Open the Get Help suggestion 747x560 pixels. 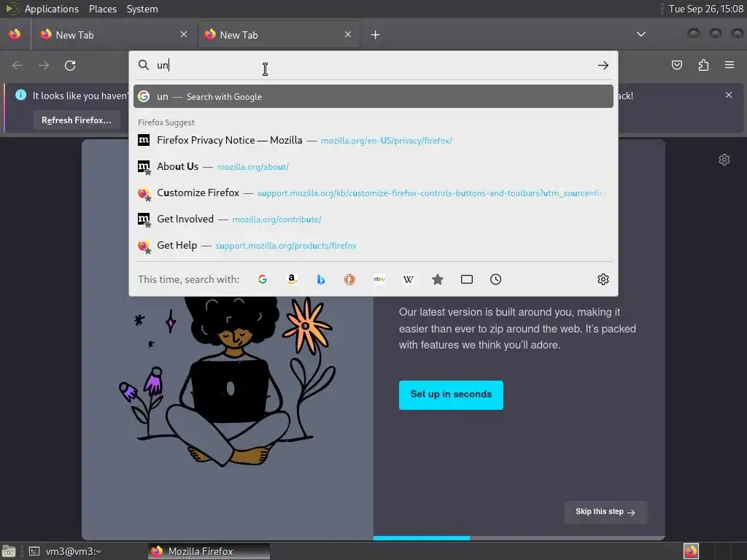pos(373,245)
